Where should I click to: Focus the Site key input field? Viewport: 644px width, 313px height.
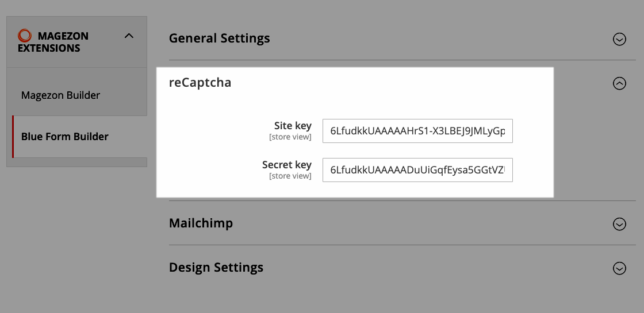(x=417, y=131)
